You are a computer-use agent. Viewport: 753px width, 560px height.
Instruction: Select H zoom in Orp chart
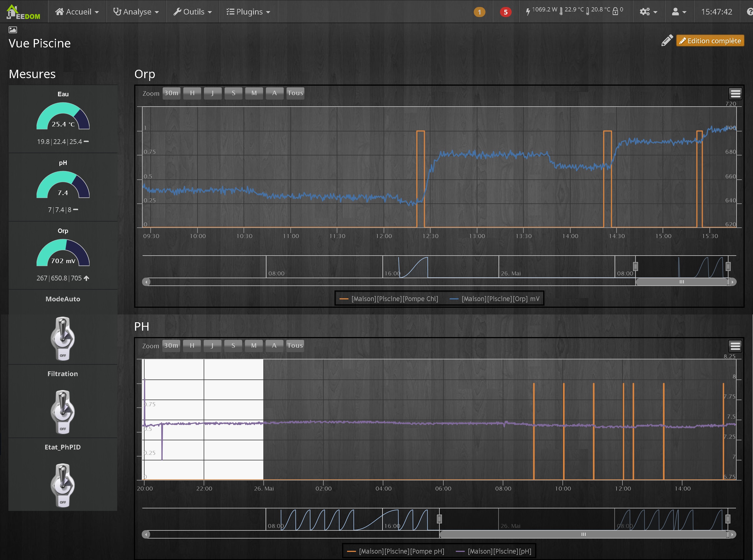pos(192,93)
